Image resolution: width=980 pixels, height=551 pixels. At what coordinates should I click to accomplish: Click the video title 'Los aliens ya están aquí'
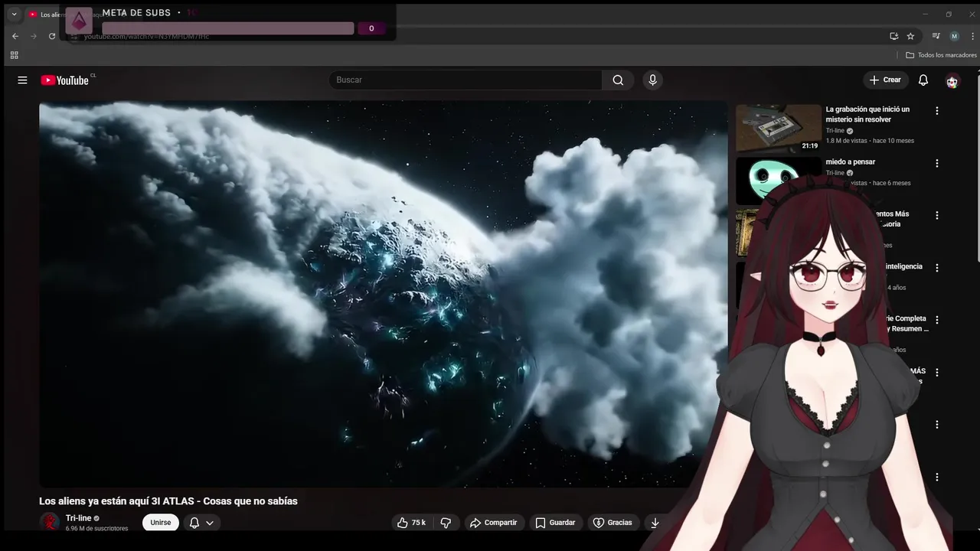point(168,501)
